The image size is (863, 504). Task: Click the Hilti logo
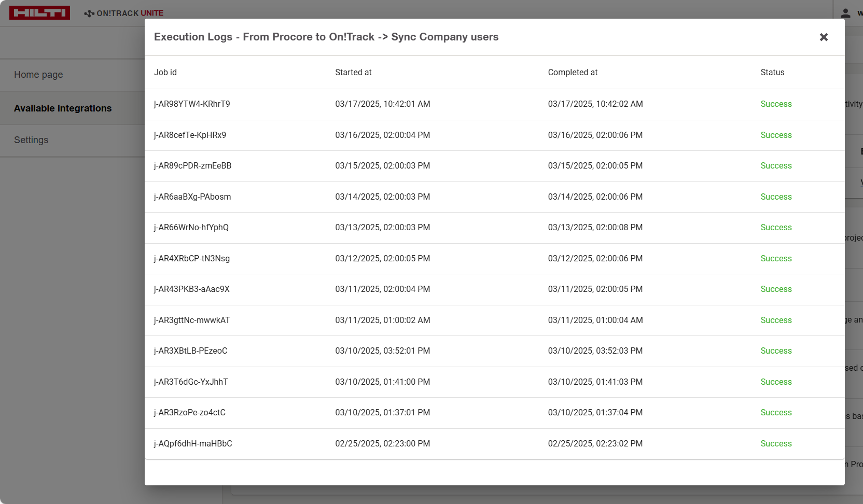[39, 13]
